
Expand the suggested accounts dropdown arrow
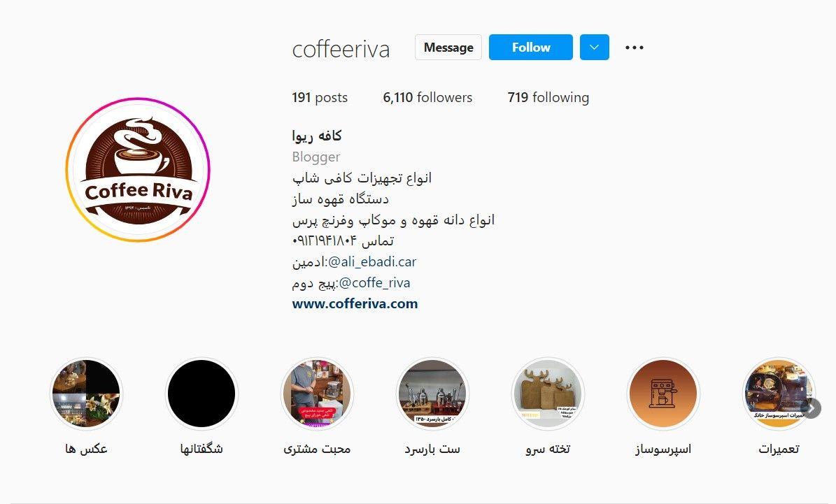point(595,48)
